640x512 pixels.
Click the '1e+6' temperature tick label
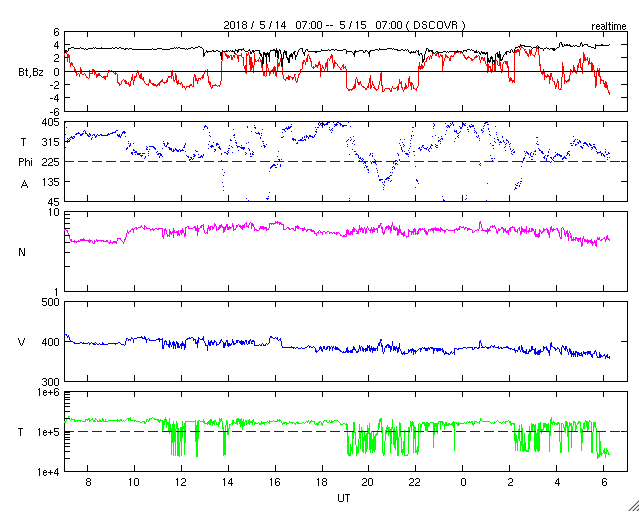(x=50, y=393)
